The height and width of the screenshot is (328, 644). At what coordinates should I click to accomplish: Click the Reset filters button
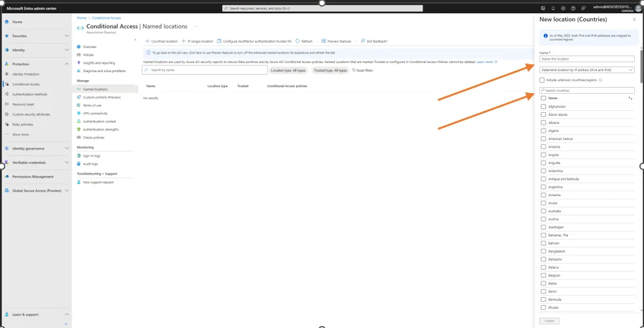click(x=363, y=70)
